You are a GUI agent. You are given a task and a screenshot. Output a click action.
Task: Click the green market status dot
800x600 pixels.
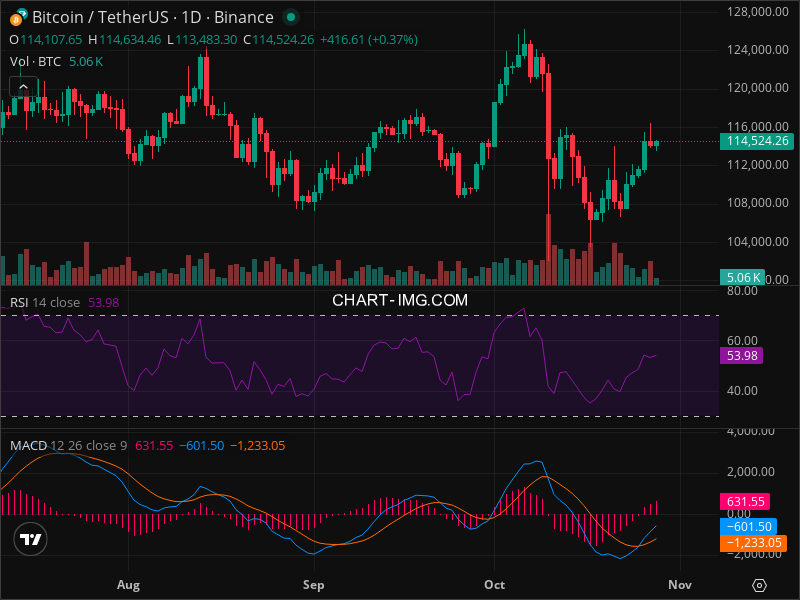(290, 17)
